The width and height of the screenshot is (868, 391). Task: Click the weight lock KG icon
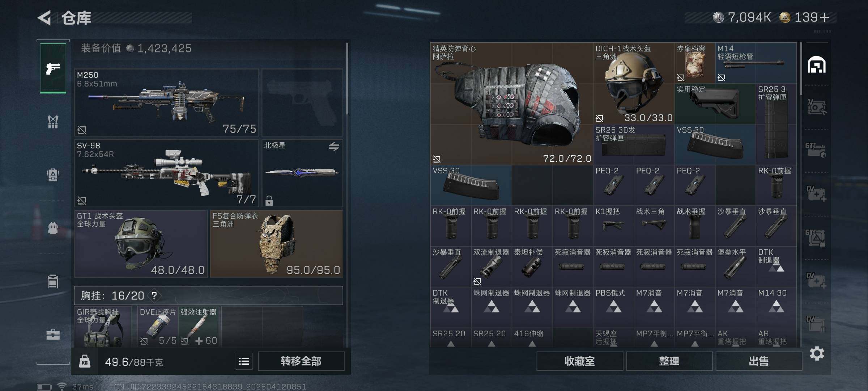(x=85, y=361)
